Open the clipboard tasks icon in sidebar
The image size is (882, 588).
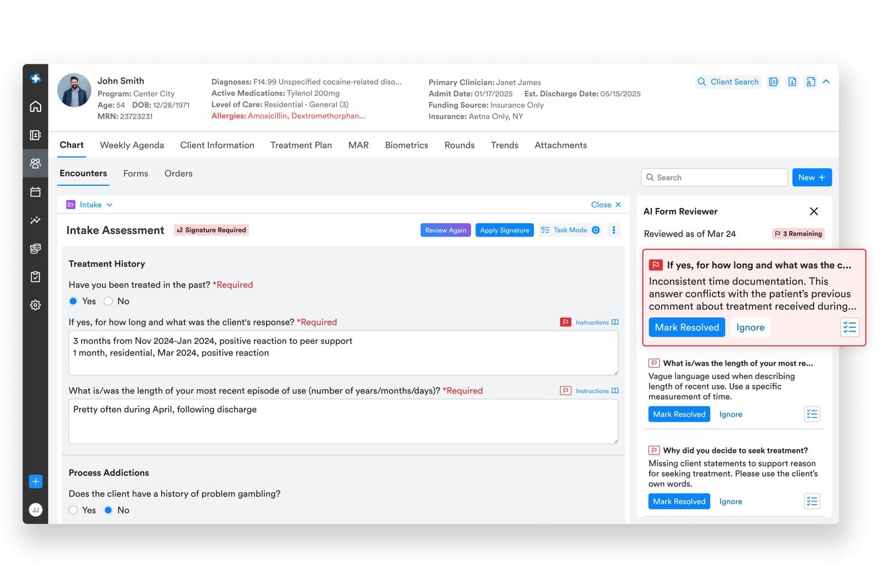[36, 276]
